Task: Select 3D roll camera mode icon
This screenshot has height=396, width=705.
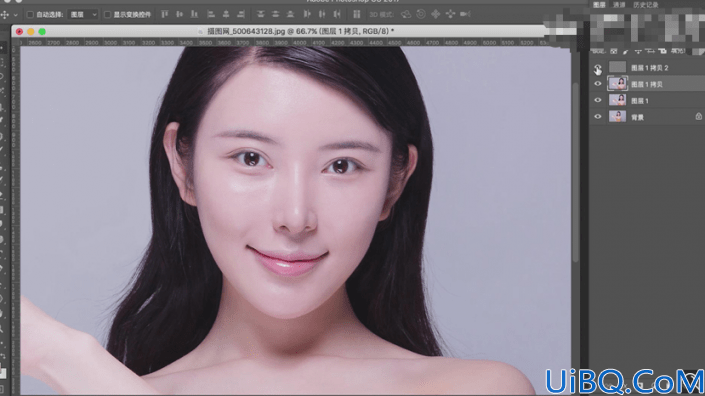Action: point(421,14)
